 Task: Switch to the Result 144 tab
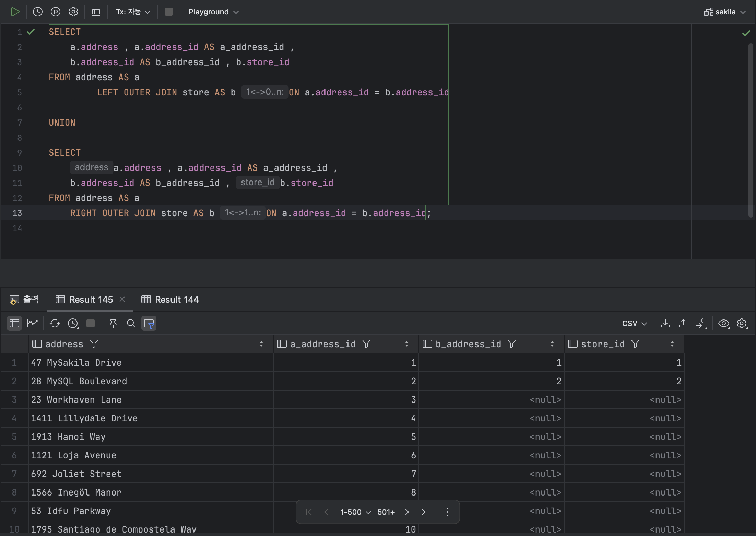(170, 300)
